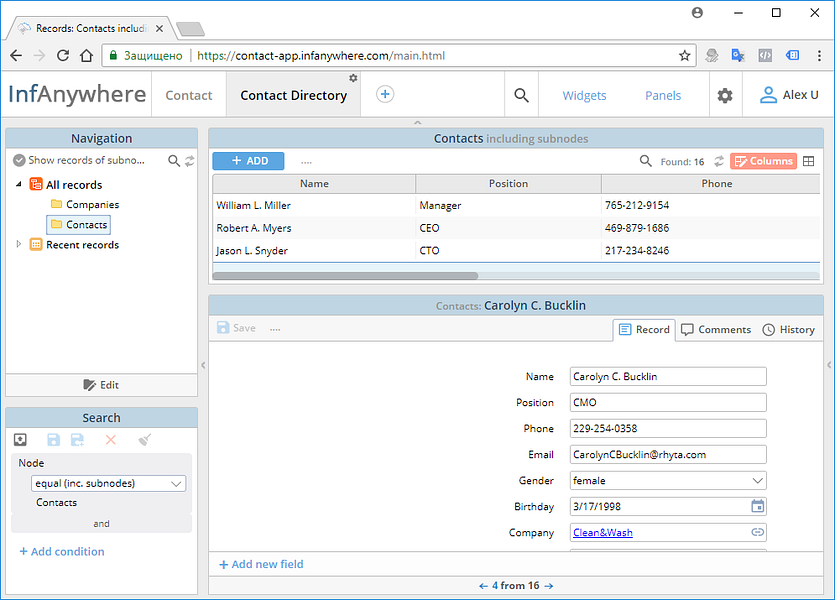Viewport: 835px width, 600px height.
Task: Open the Record tab
Action: pos(644,330)
